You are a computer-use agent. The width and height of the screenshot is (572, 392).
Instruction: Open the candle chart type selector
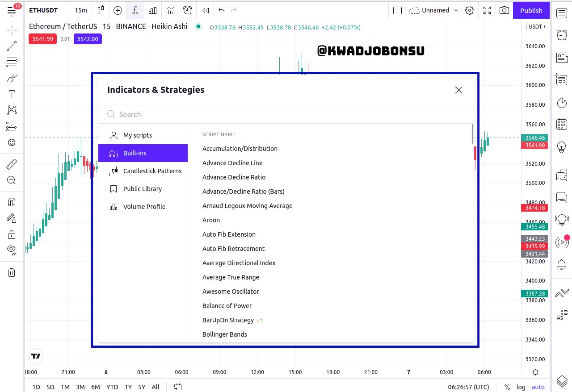coord(100,10)
